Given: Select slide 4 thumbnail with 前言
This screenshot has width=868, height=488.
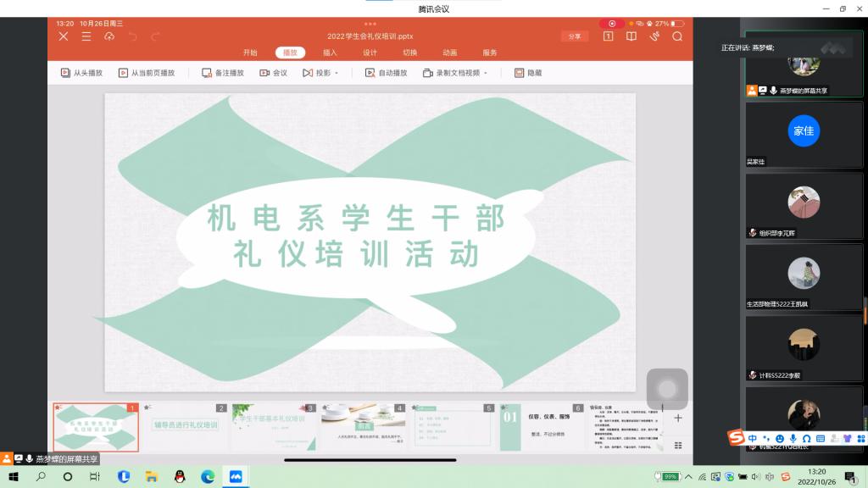Looking at the screenshot, I should 363,428.
